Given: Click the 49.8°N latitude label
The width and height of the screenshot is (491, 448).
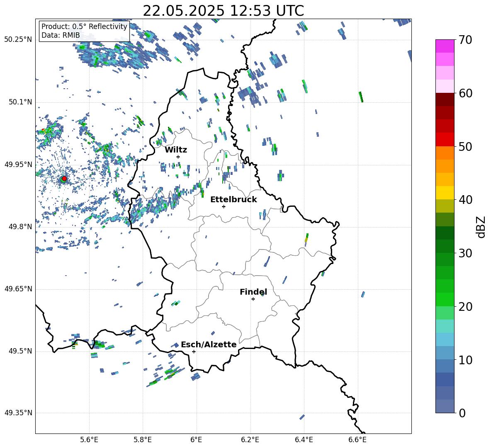Looking at the screenshot, I should pos(20,227).
